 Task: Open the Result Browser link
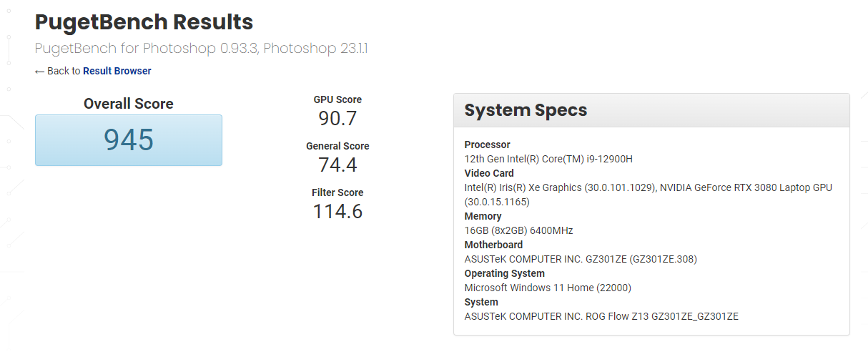pos(117,71)
